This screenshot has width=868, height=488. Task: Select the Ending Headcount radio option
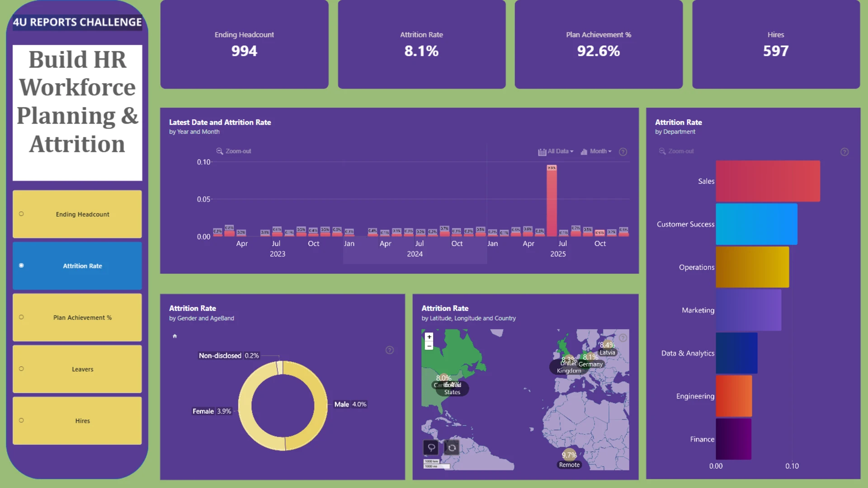21,214
